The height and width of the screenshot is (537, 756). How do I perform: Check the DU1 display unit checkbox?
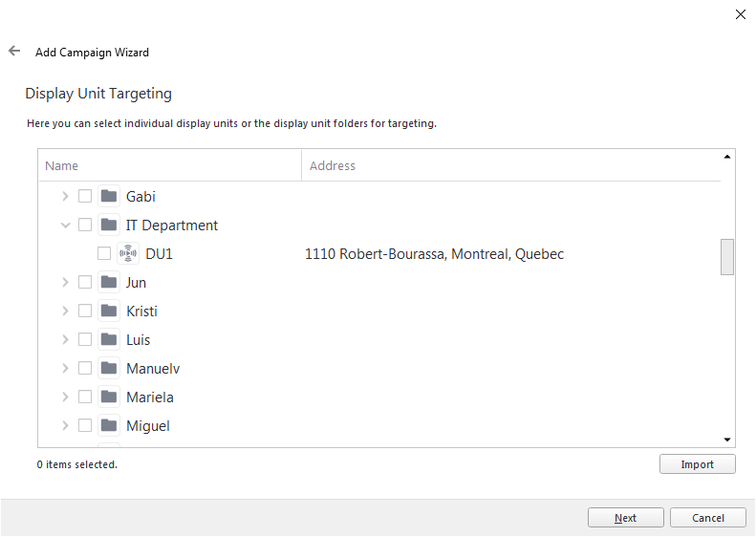click(104, 253)
